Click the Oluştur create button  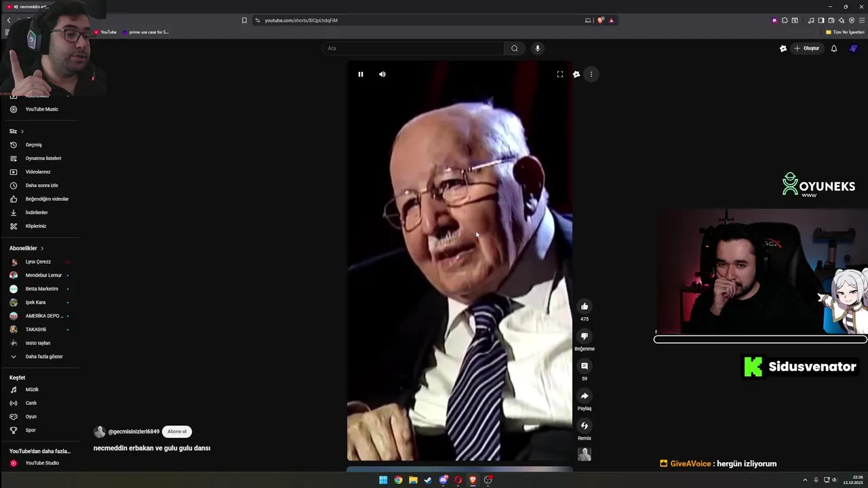[x=807, y=48]
